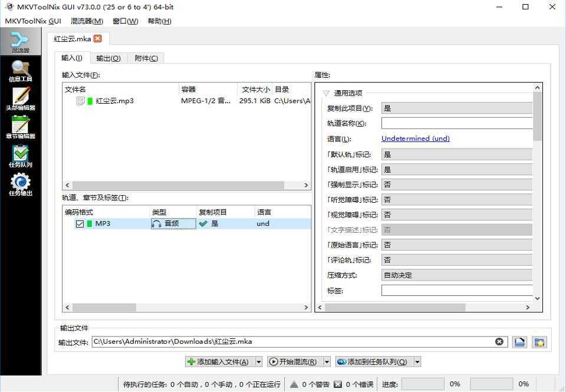Clear the output file path with X icon
Viewport: 566px width, 392px height.
click(499, 341)
